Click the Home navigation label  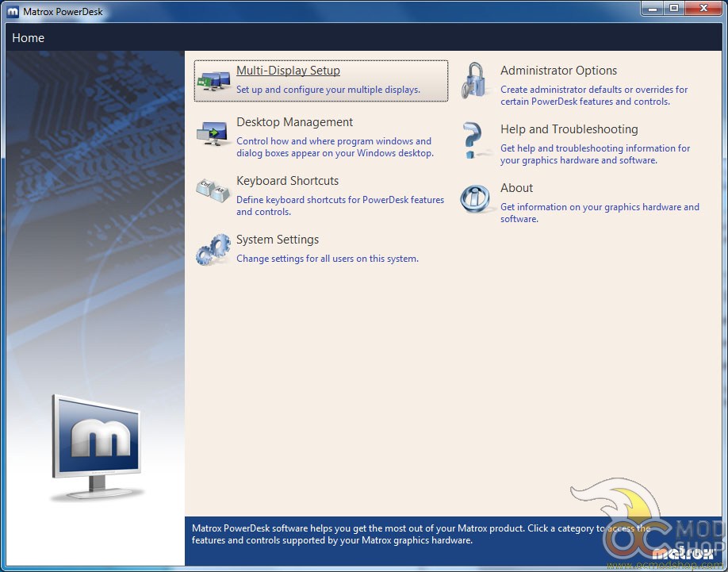[x=28, y=38]
